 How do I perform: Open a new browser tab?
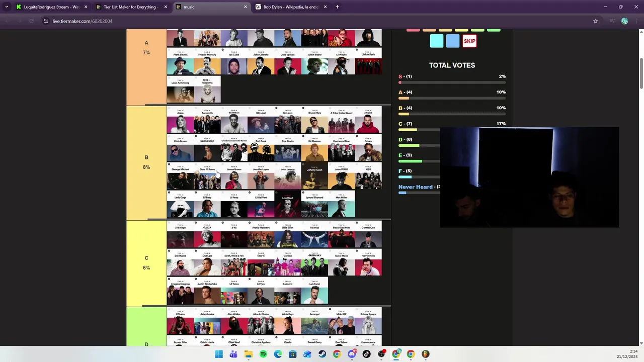pos(337,7)
